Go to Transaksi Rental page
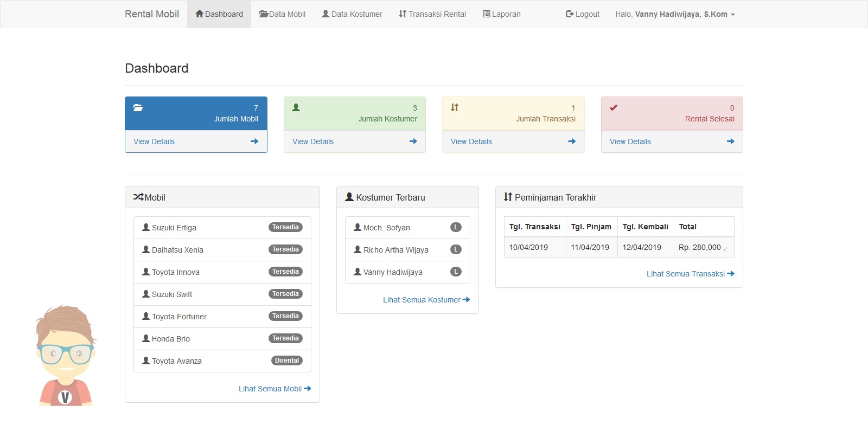The width and height of the screenshot is (868, 425). coord(432,14)
